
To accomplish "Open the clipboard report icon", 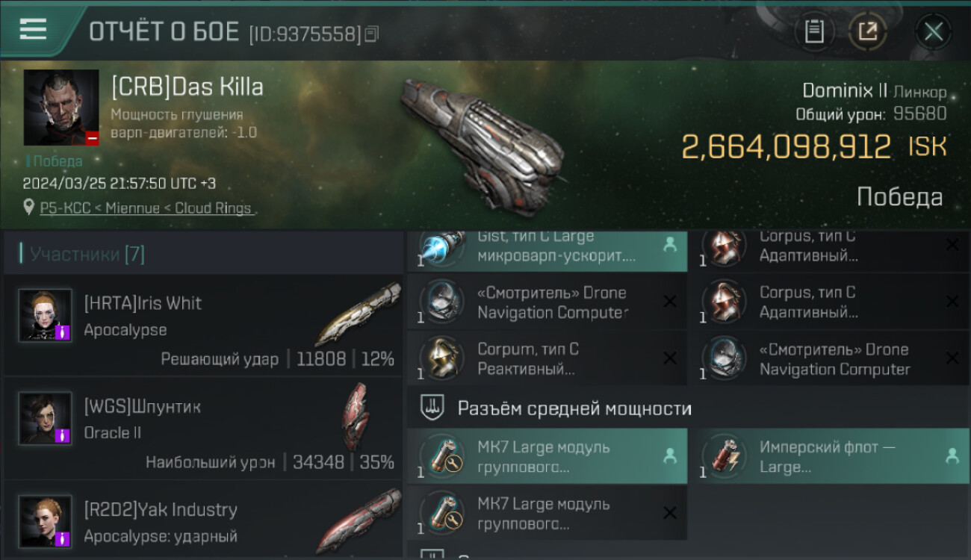I will pyautogui.click(x=813, y=31).
